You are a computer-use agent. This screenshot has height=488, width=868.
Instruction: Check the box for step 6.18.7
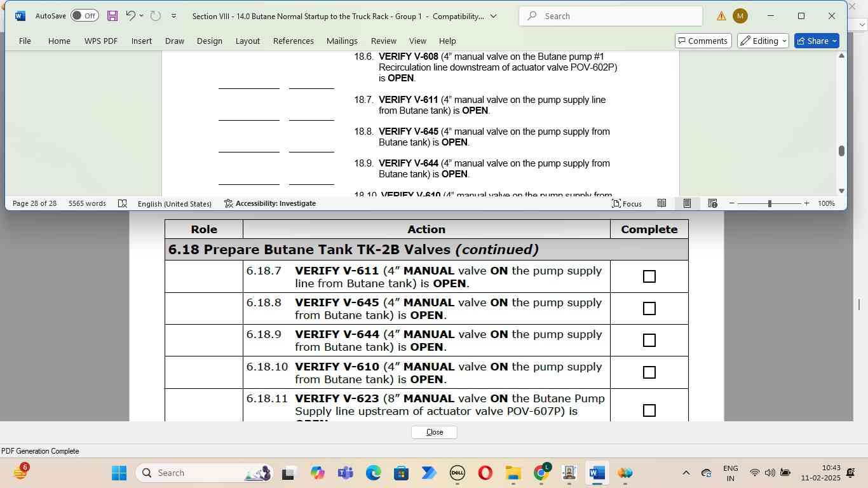click(649, 276)
